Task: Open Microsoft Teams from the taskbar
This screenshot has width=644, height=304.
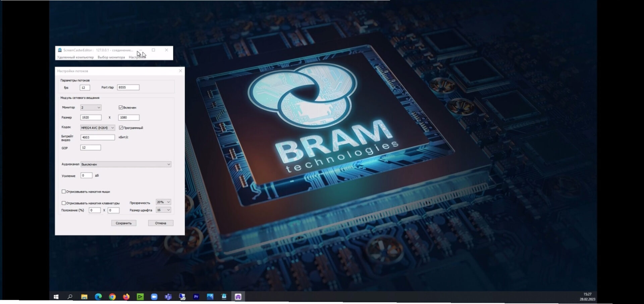Action: pos(168,297)
